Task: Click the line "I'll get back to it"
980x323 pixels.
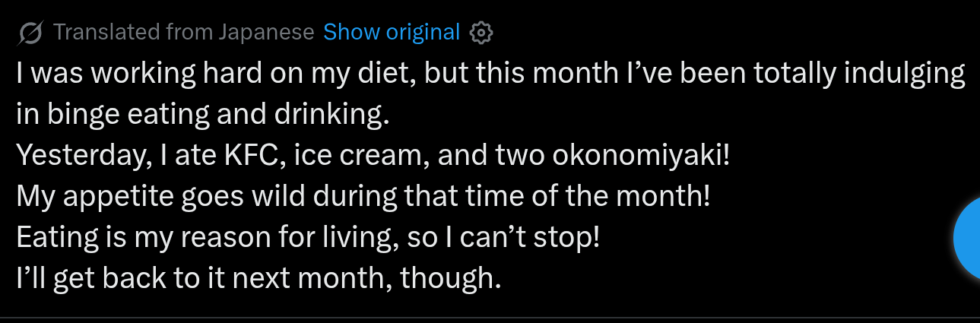Action: [x=258, y=279]
